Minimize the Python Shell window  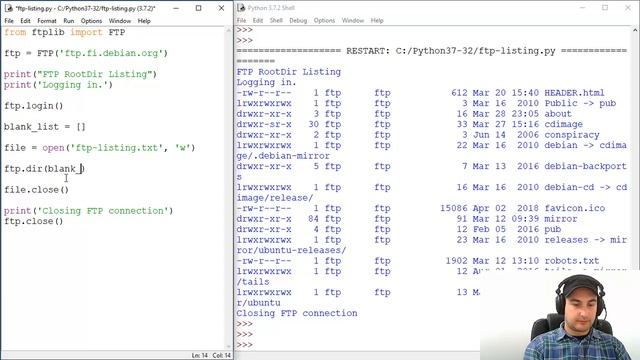click(x=582, y=8)
